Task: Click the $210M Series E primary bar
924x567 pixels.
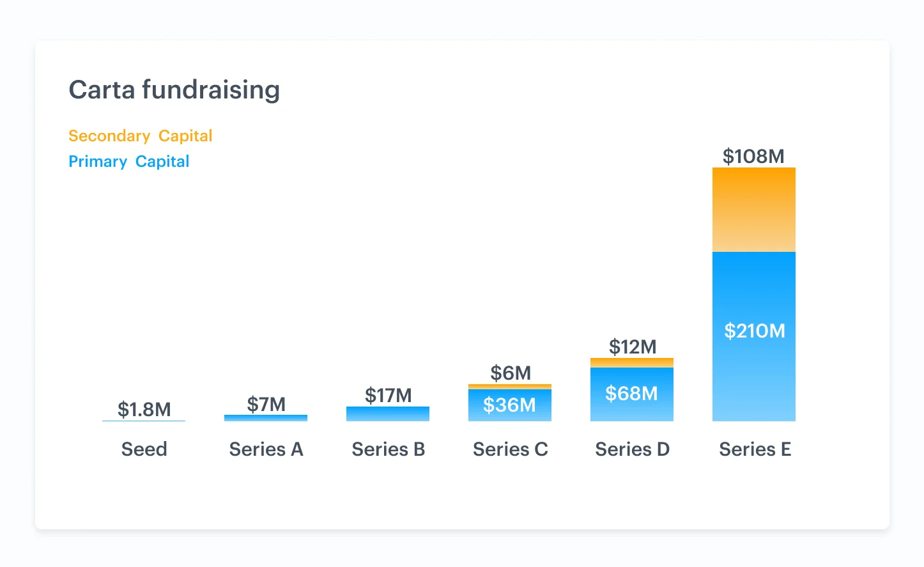Action: click(x=754, y=336)
